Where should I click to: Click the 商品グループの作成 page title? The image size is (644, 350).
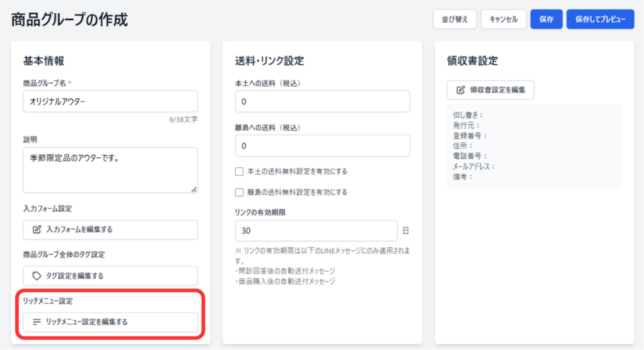[69, 20]
